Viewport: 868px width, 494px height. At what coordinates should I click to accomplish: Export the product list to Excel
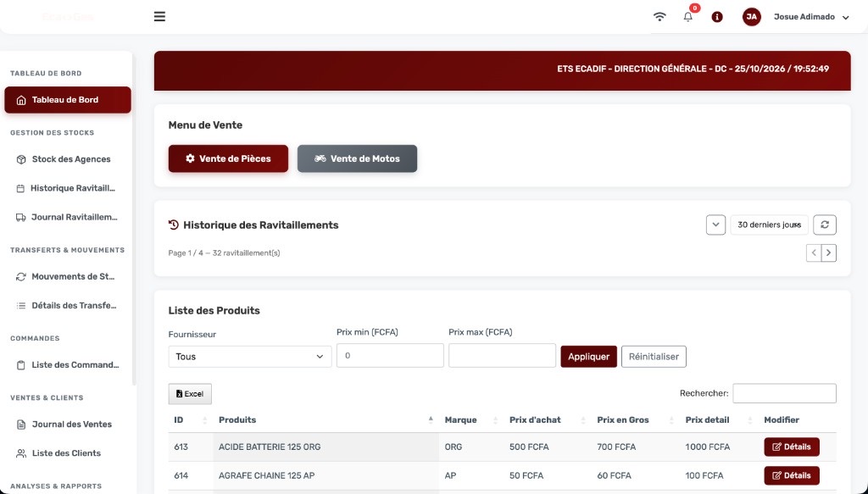pyautogui.click(x=190, y=394)
